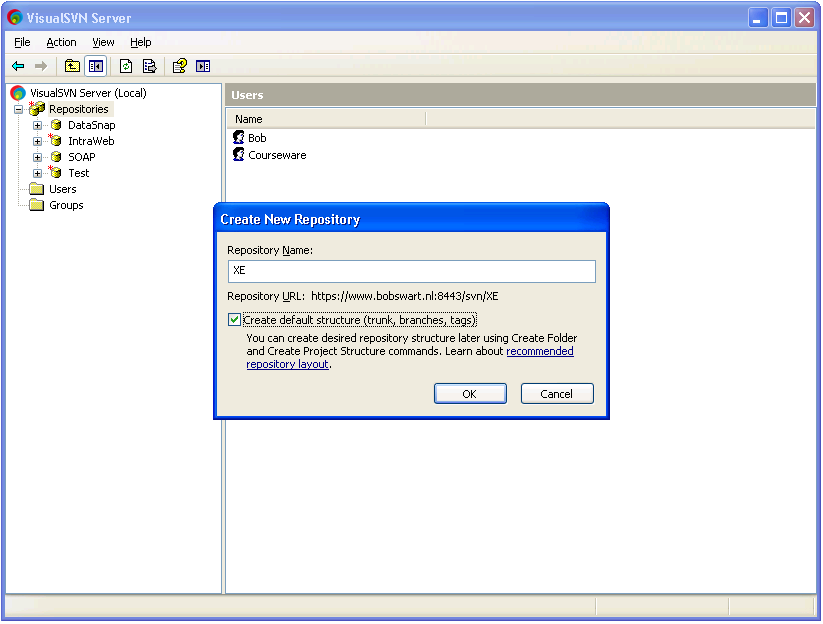823x624 pixels.
Task: Open the View menu
Action: click(x=103, y=42)
